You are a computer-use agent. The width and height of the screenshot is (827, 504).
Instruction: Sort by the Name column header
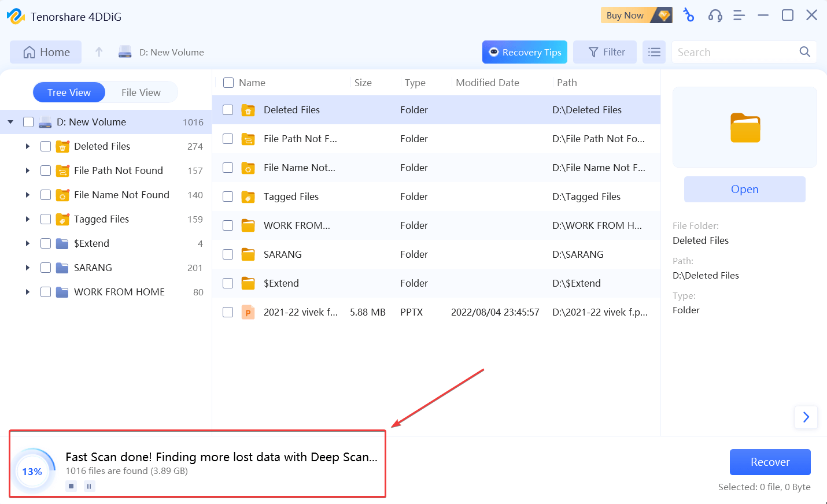click(x=252, y=83)
